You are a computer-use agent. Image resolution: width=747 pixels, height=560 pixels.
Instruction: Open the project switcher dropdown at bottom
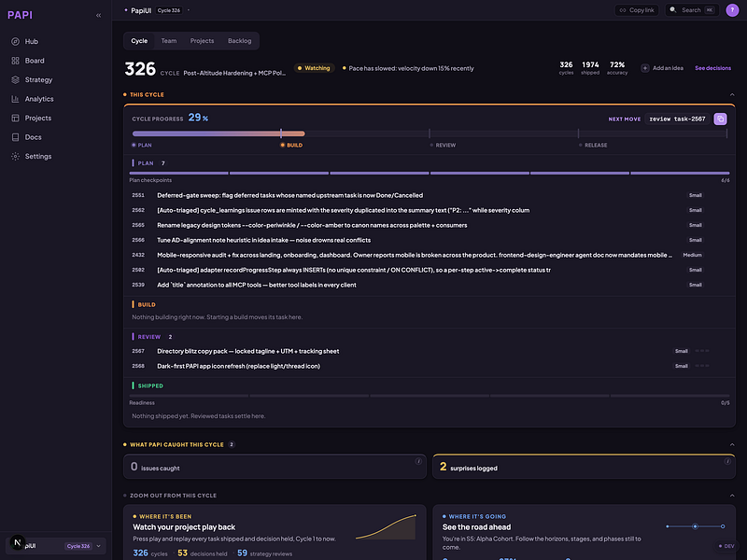click(56, 546)
